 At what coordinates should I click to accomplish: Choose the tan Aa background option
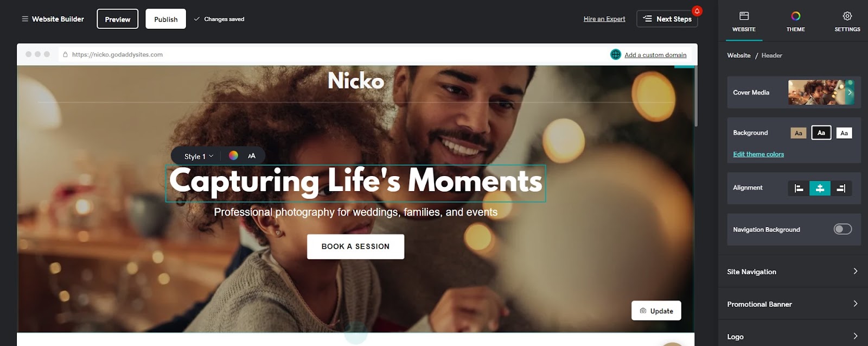799,133
